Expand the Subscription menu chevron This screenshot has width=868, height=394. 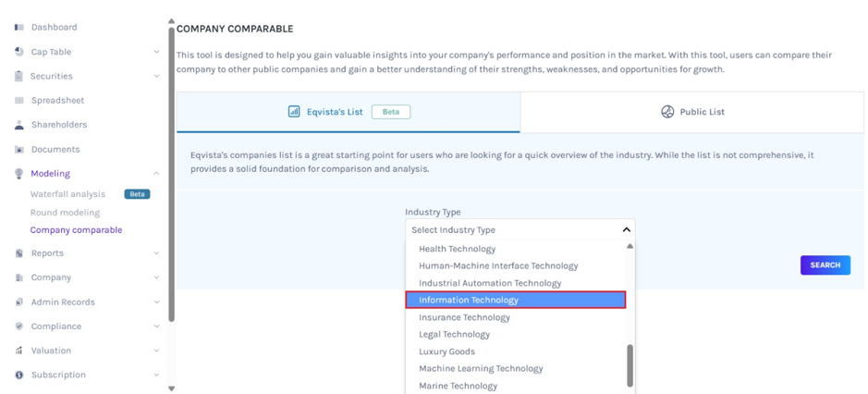156,375
